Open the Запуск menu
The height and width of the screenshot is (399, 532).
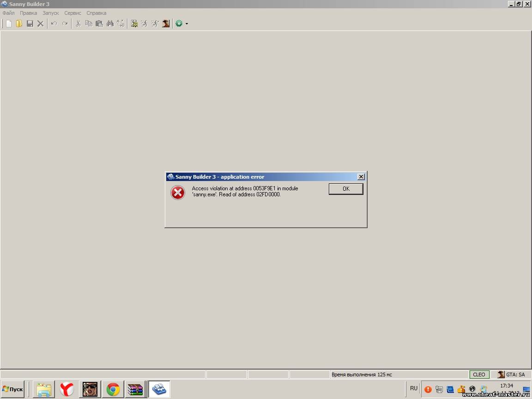click(50, 13)
